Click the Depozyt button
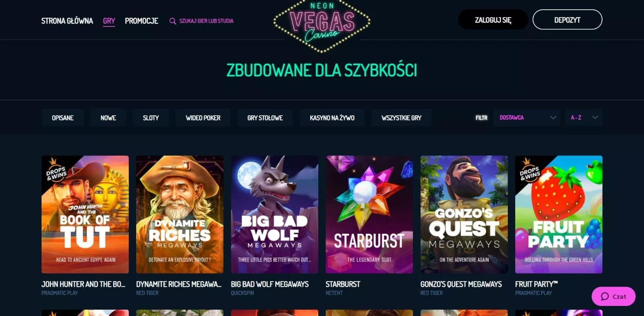The width and height of the screenshot is (644, 316). pos(567,20)
